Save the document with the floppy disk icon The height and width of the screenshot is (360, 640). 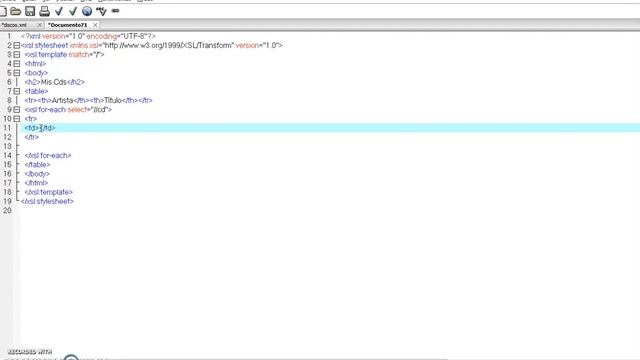point(30,11)
